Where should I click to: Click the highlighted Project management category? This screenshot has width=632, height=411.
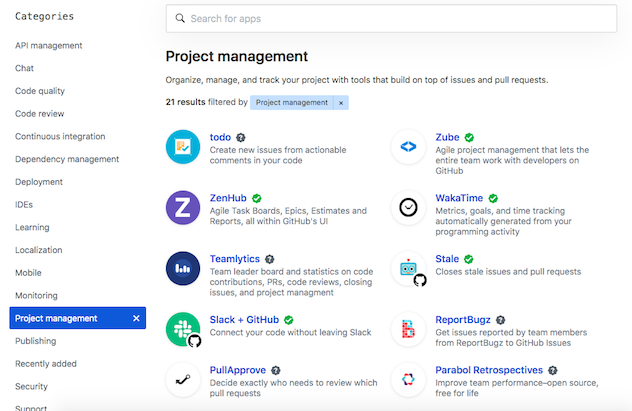coord(78,318)
